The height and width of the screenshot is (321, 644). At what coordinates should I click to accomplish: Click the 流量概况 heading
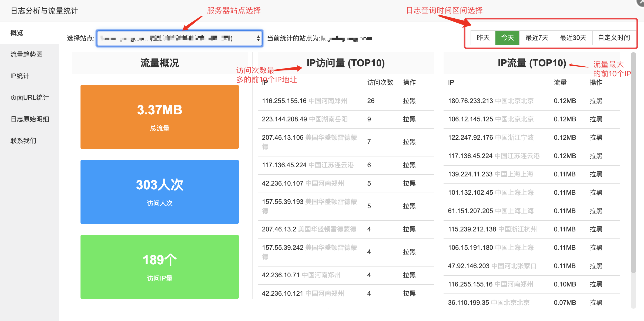pos(160,63)
